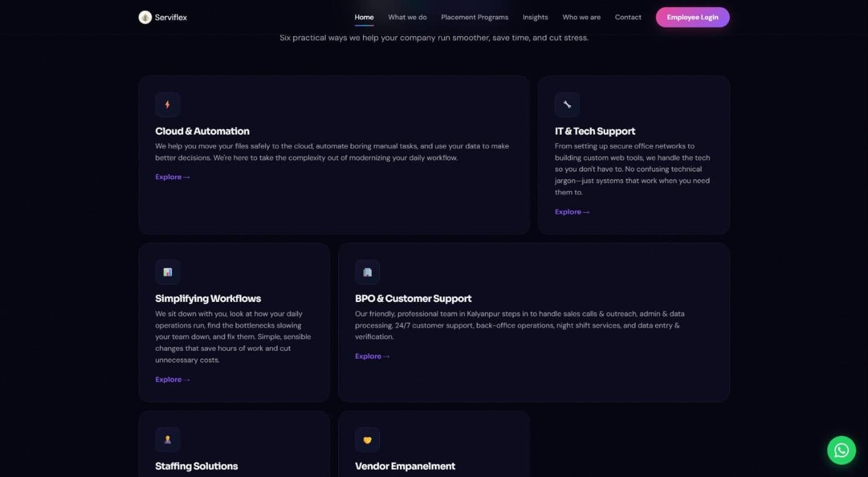Image resolution: width=868 pixels, height=477 pixels.
Task: Click the Cloud & Automation description paragraph
Action: tap(332, 152)
